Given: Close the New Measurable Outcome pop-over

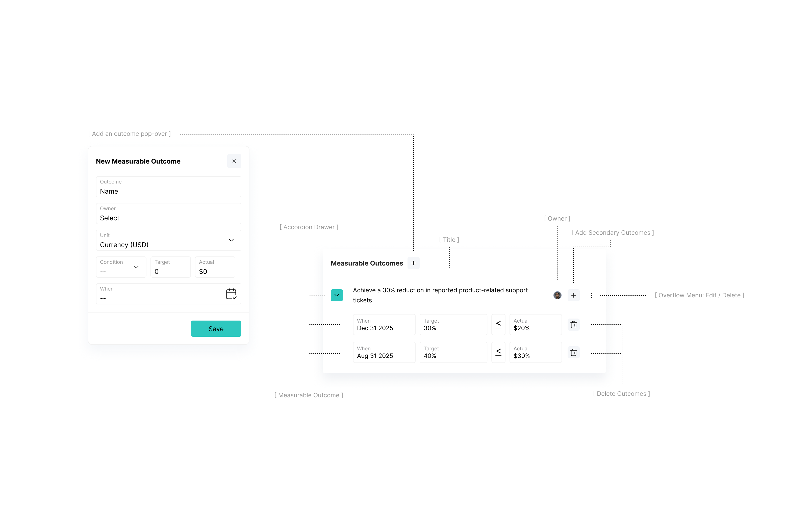Looking at the screenshot, I should click(x=234, y=161).
